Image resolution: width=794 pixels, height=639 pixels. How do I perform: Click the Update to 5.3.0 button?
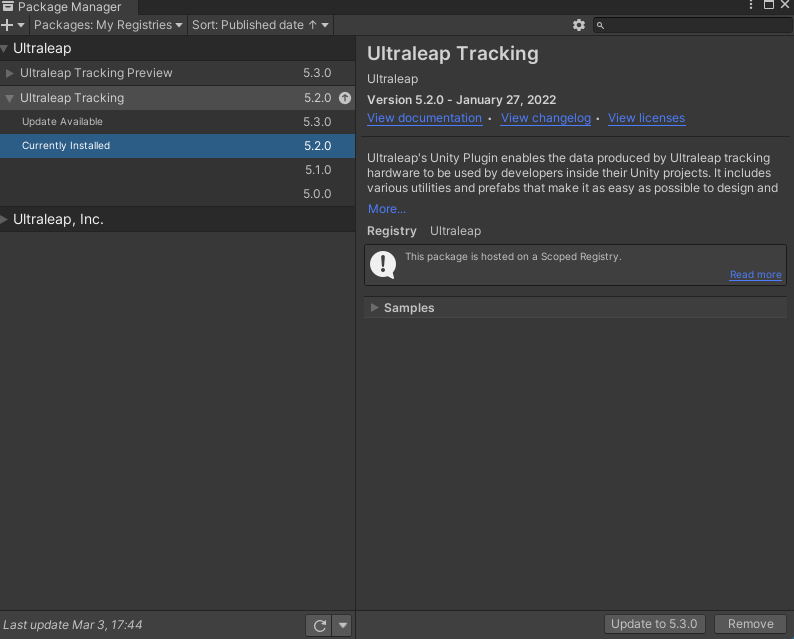pos(655,624)
